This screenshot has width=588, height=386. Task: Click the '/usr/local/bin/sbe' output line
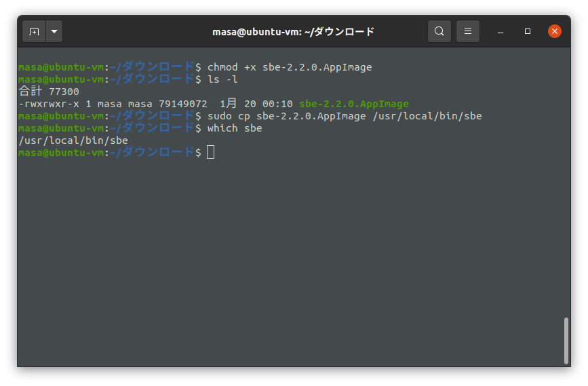pos(73,140)
